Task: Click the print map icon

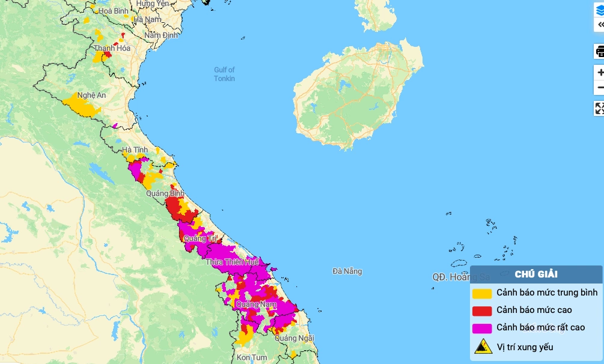Action: (x=599, y=52)
